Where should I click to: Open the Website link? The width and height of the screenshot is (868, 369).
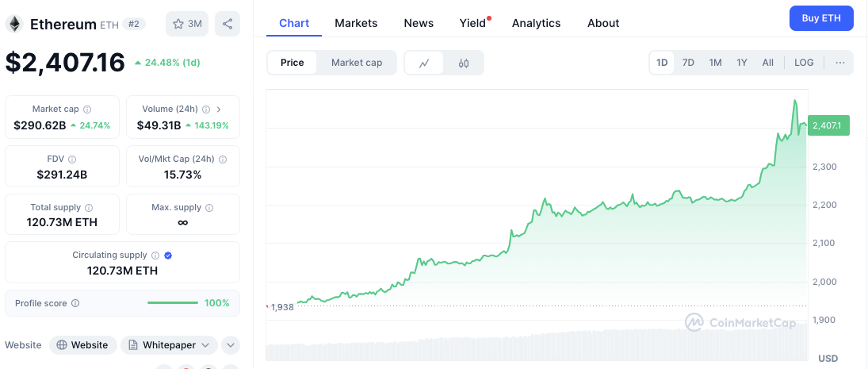(x=82, y=345)
